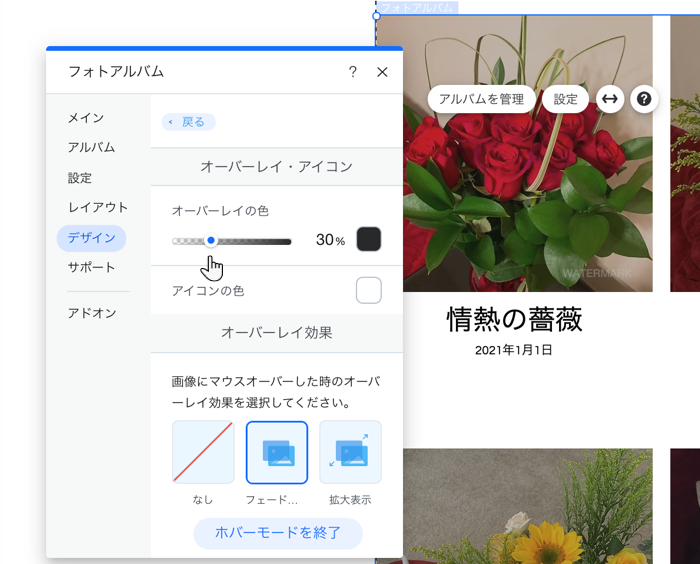Open the サポート tab
This screenshot has width=700, height=564.
point(91,267)
